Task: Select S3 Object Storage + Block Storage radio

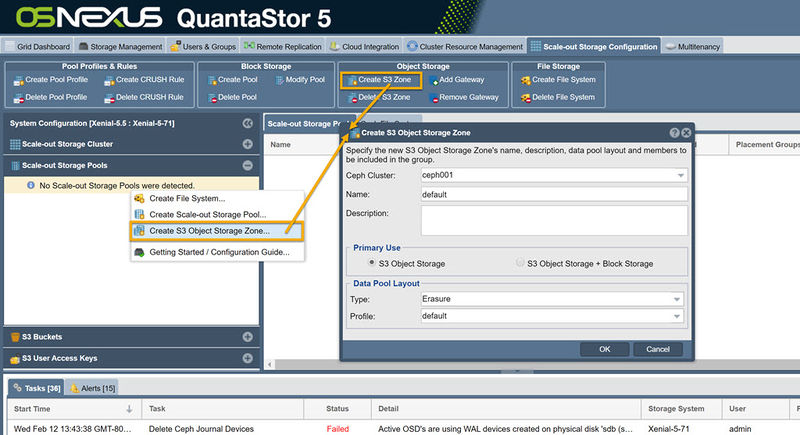Action: coord(520,263)
